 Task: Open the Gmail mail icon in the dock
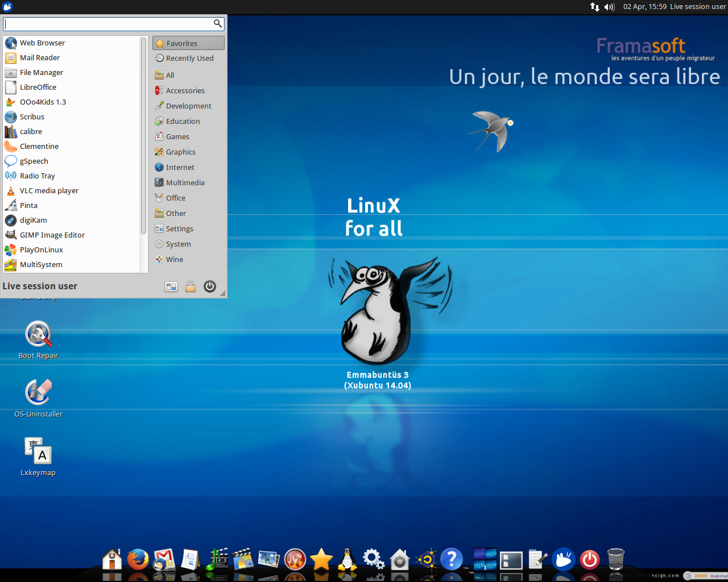point(164,559)
